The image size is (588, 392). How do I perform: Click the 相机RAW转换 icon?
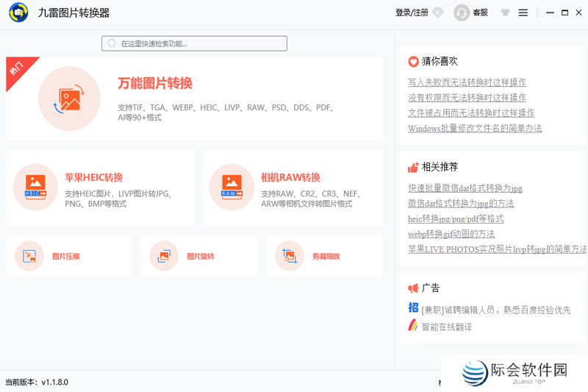[231, 187]
